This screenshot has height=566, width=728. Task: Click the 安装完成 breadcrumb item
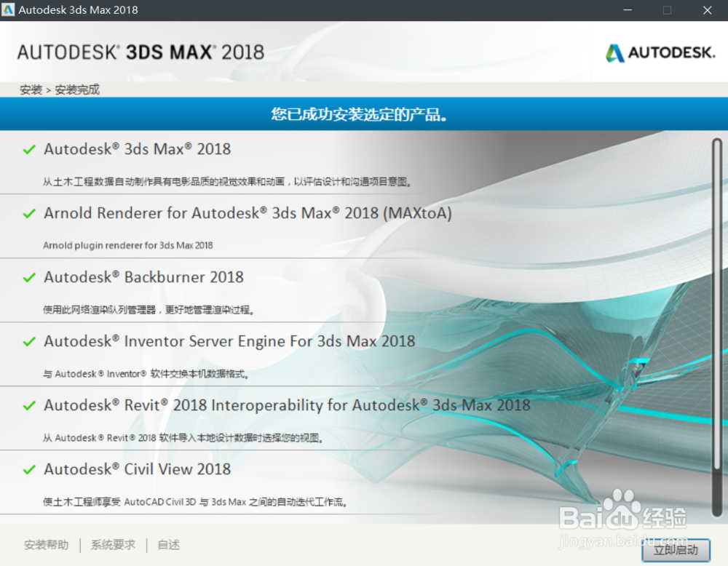pos(77,89)
